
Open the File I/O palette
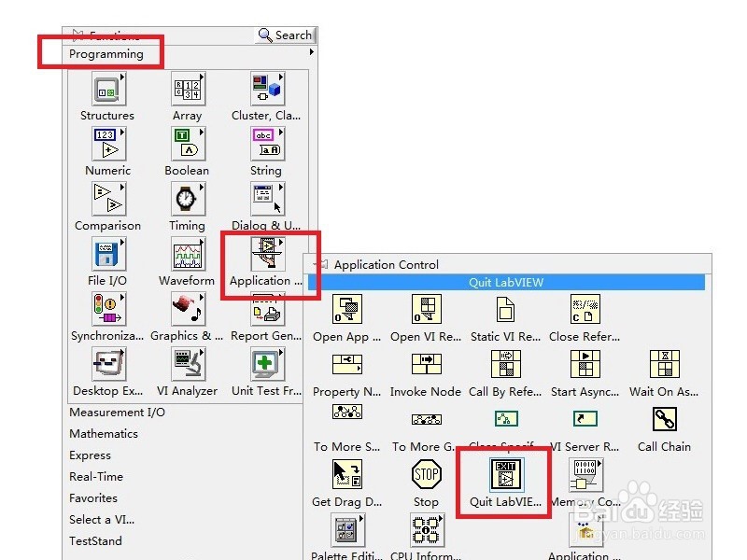click(108, 254)
